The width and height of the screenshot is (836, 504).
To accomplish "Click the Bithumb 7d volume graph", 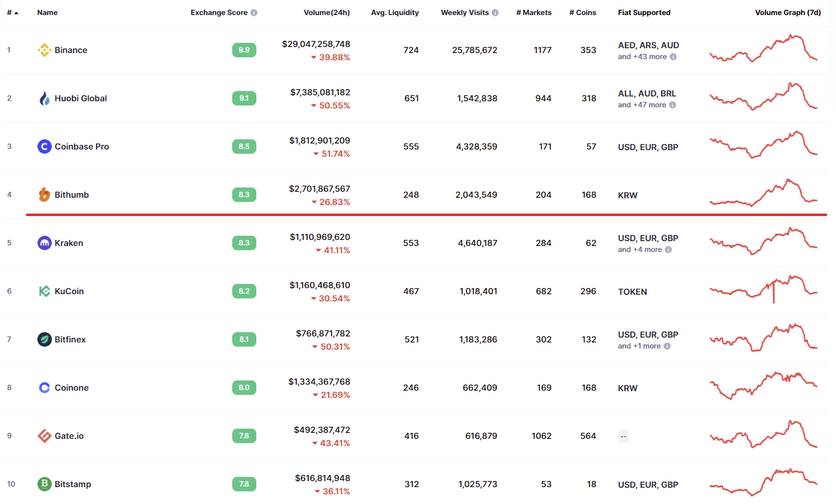I will 764,194.
